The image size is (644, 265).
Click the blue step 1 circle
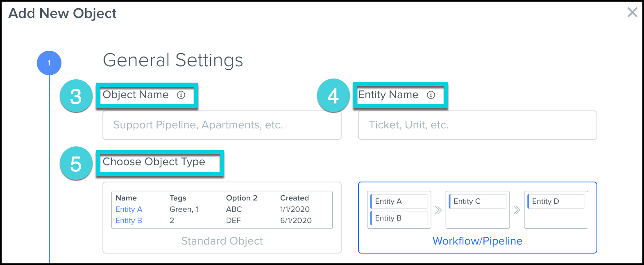point(49,63)
